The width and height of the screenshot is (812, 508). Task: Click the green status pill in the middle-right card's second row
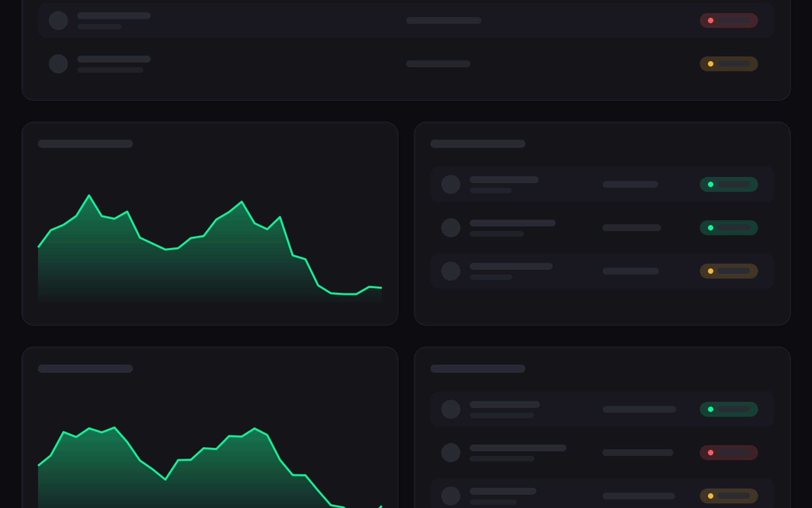click(x=729, y=228)
